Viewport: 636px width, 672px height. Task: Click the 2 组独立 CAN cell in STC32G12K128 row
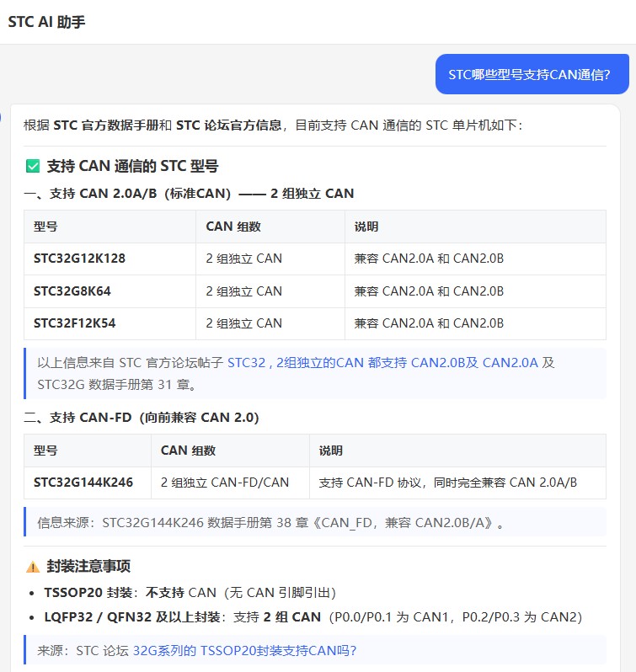pos(270,259)
